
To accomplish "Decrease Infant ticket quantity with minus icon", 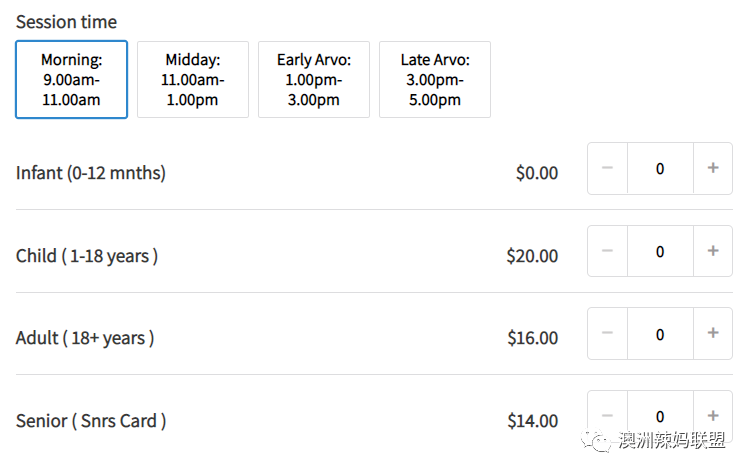I will (x=607, y=168).
